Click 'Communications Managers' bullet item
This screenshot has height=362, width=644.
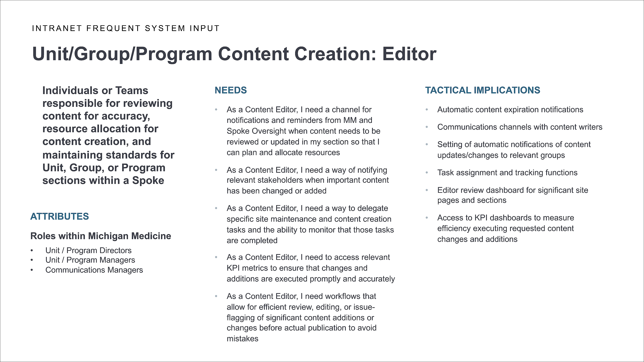coord(94,270)
